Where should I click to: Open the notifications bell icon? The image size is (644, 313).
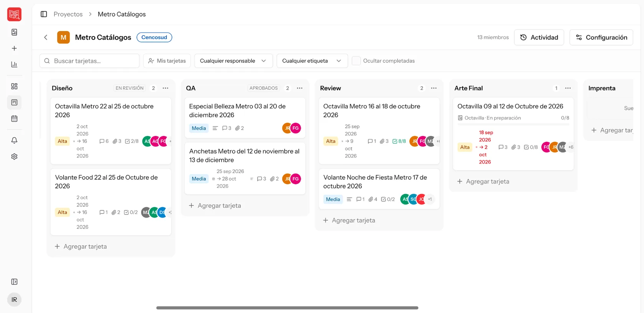(x=14, y=140)
